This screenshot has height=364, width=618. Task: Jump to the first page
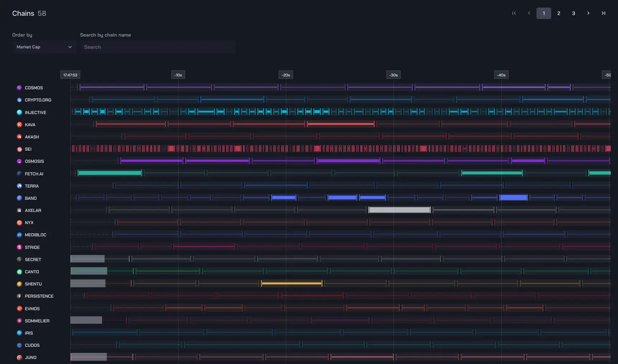pyautogui.click(x=514, y=13)
